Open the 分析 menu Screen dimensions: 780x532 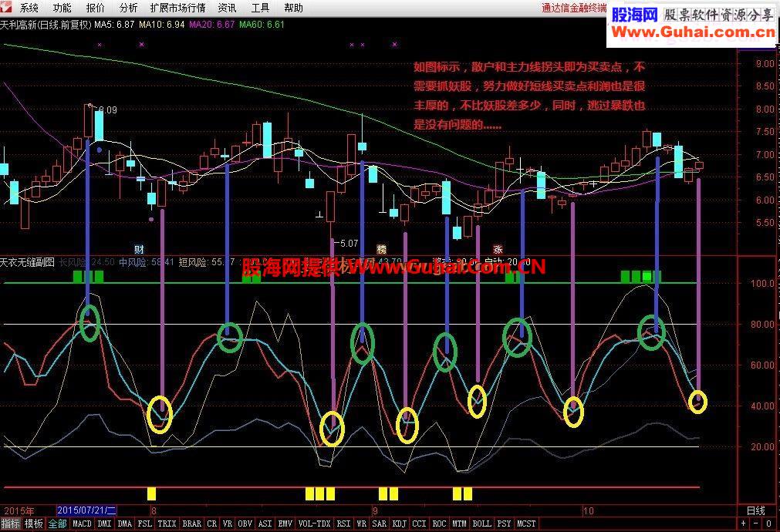pos(128,8)
